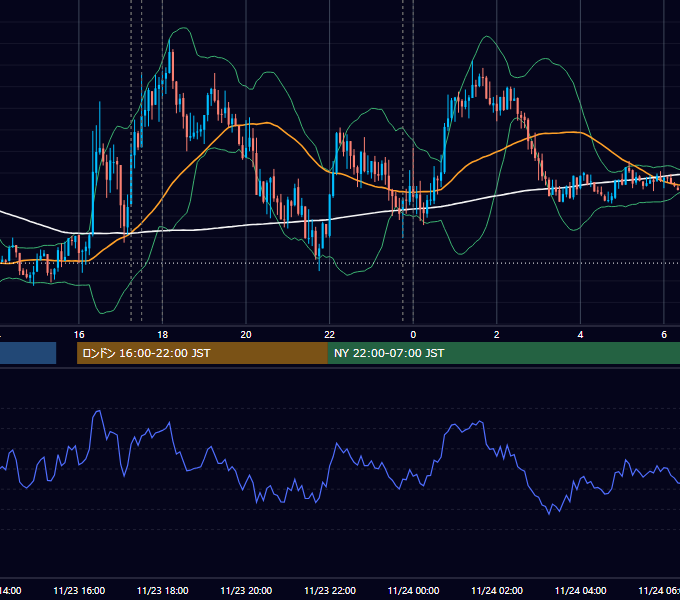Click the 2 hour axis label
Viewport: 680px width, 600px height.
coord(497,334)
